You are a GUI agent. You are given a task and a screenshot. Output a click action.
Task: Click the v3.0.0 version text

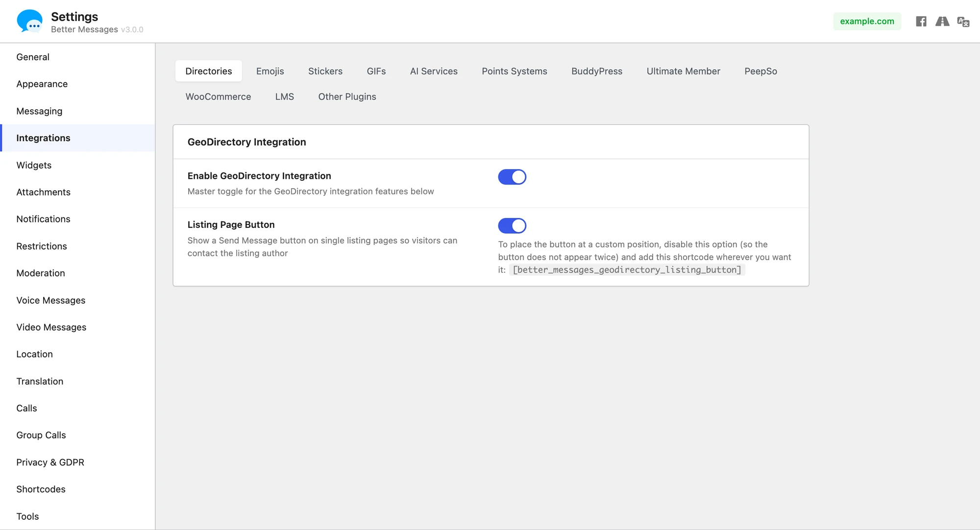point(132,29)
